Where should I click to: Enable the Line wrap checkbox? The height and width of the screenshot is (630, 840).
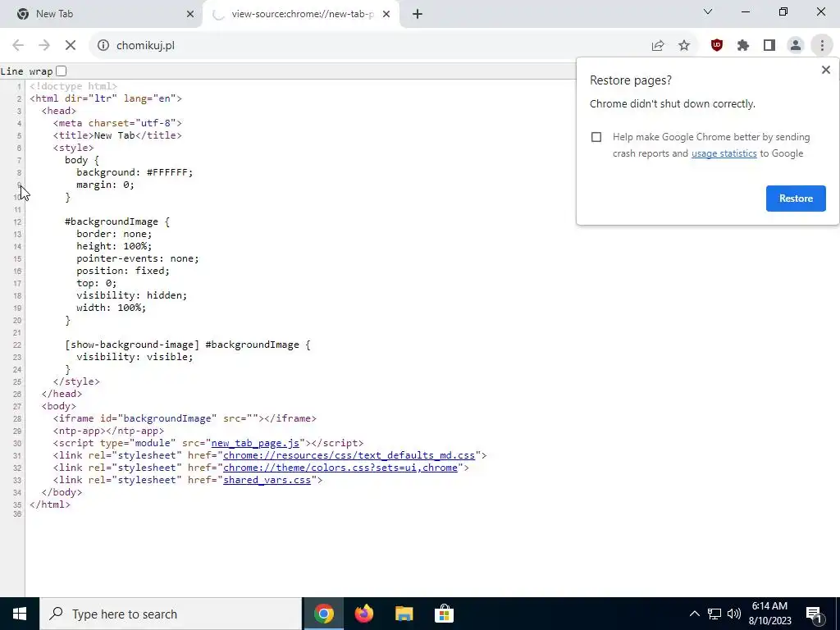click(61, 71)
